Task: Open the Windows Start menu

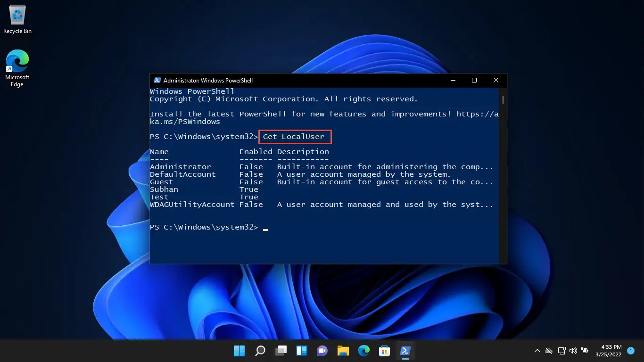Action: 239,351
